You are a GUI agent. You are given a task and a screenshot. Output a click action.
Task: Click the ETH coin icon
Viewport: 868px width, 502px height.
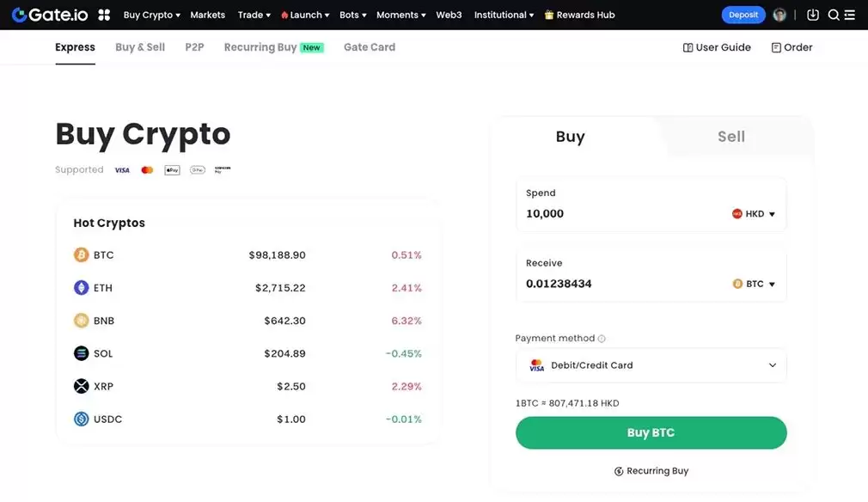coord(80,287)
